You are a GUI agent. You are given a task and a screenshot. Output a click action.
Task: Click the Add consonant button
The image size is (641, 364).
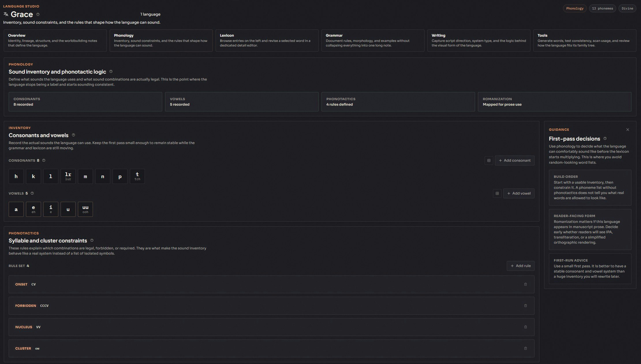click(x=514, y=160)
